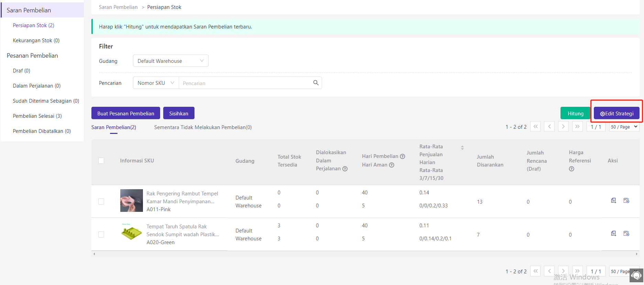Click the search magnifier icon
The height and width of the screenshot is (285, 644).
pyautogui.click(x=316, y=83)
